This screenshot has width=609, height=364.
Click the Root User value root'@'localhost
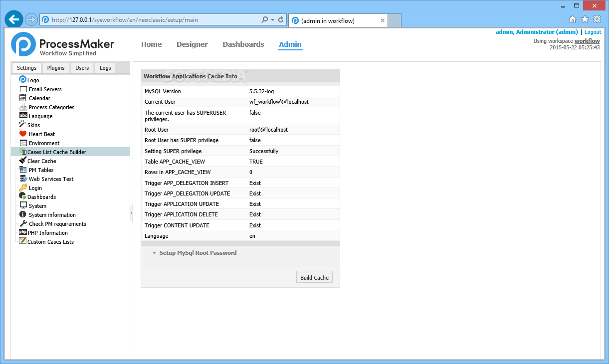tap(268, 130)
